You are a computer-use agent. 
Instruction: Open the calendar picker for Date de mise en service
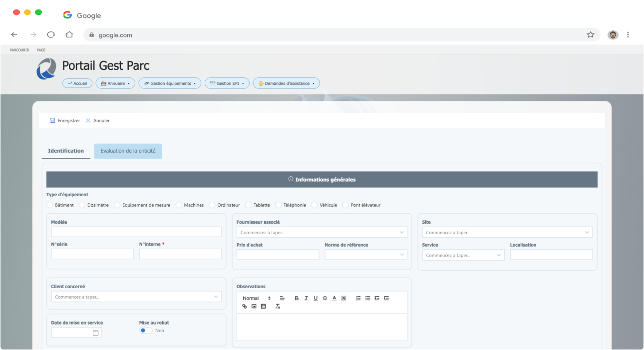point(95,333)
